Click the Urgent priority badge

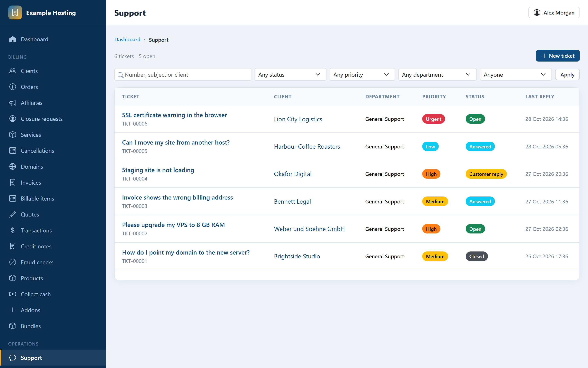click(433, 119)
